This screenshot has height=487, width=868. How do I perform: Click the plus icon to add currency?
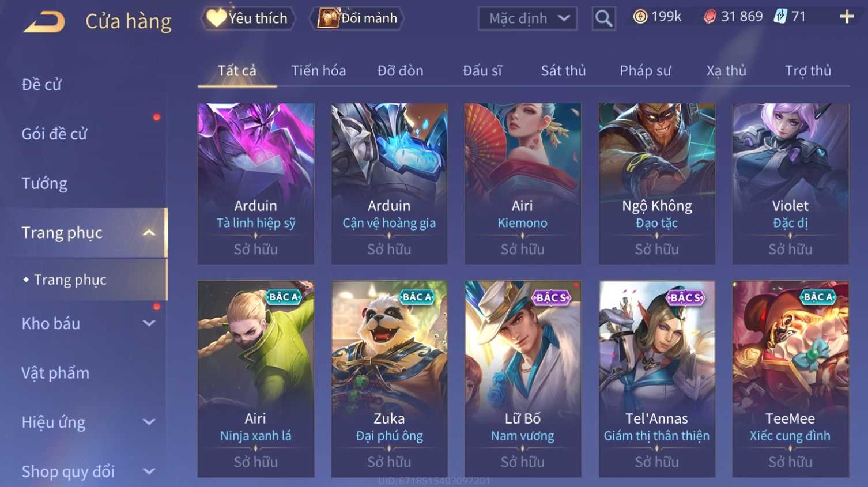(x=847, y=17)
